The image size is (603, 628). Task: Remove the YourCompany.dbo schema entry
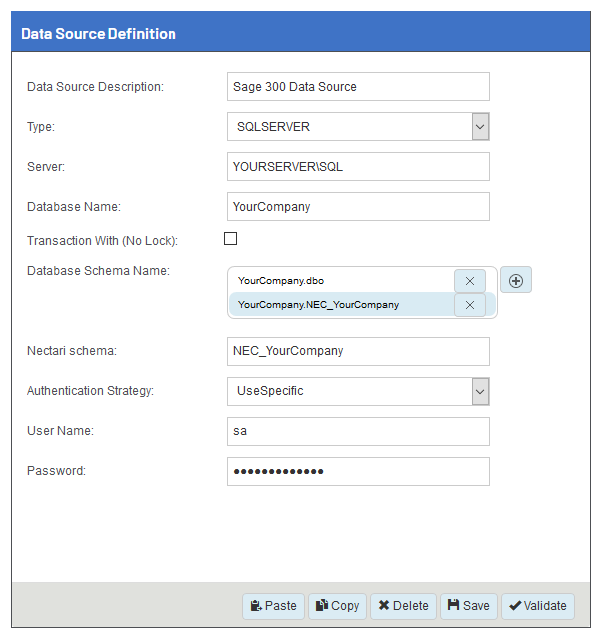[x=470, y=281]
